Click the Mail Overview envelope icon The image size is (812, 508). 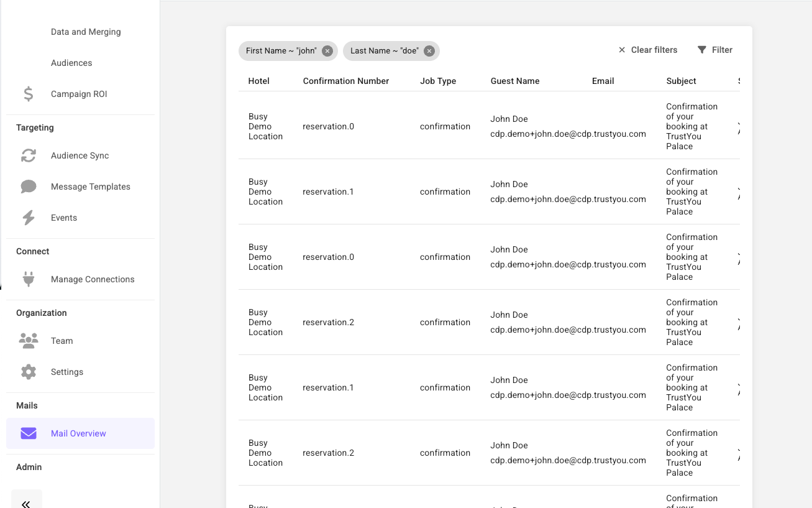pos(29,433)
